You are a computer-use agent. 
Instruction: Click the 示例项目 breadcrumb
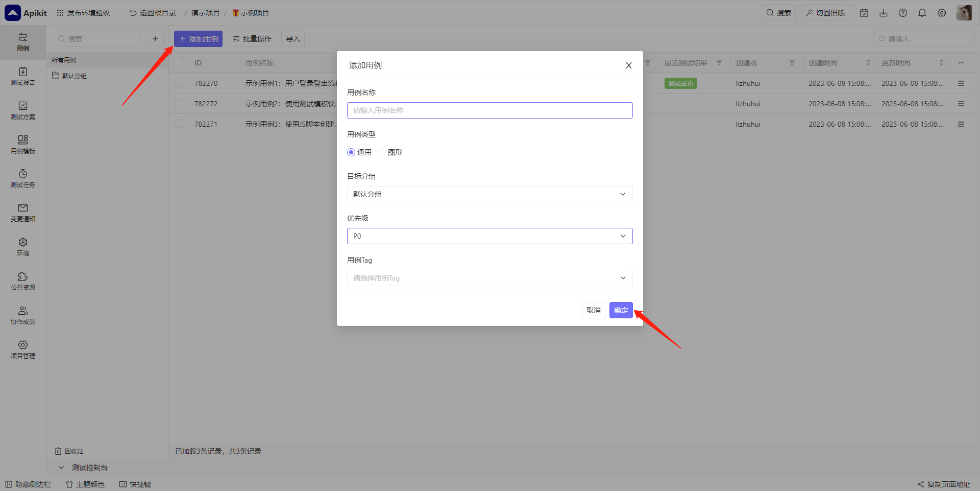click(251, 13)
